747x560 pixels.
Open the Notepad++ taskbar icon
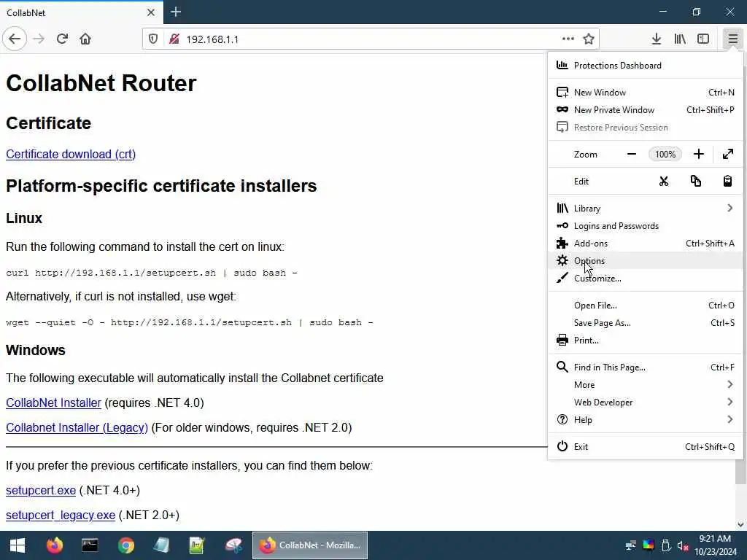point(197,545)
